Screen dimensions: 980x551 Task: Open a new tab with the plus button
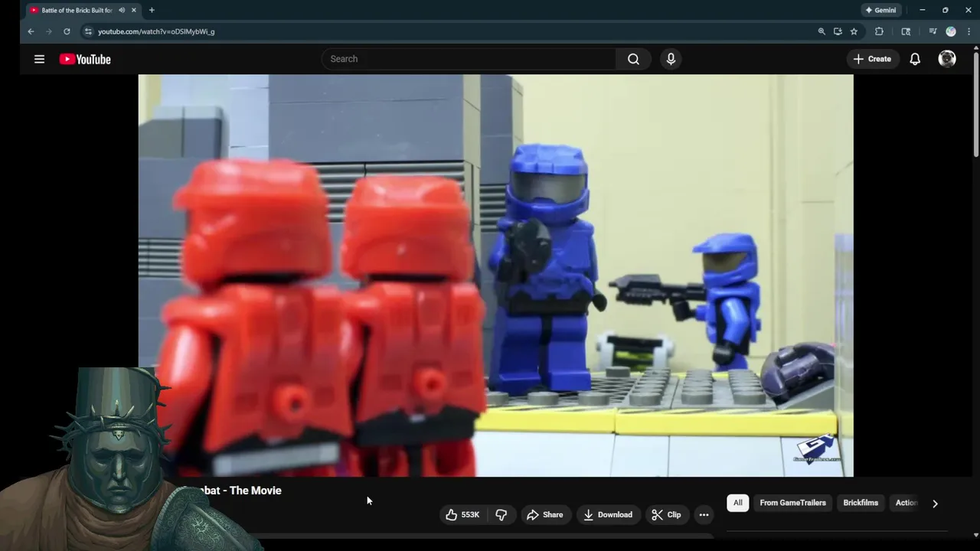click(x=152, y=10)
